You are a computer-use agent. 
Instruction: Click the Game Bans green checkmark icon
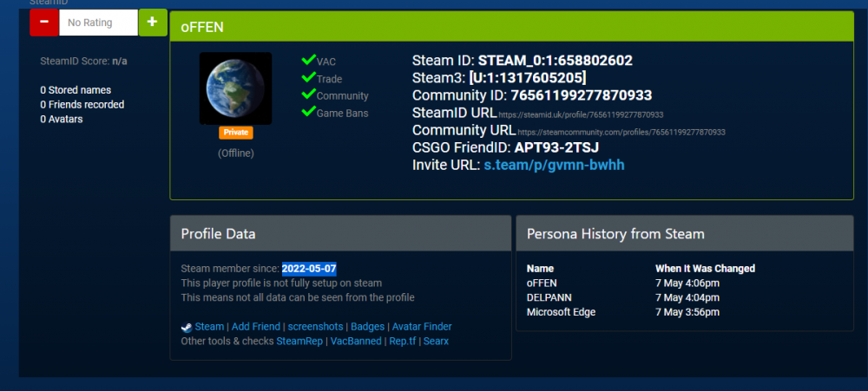[x=308, y=111]
